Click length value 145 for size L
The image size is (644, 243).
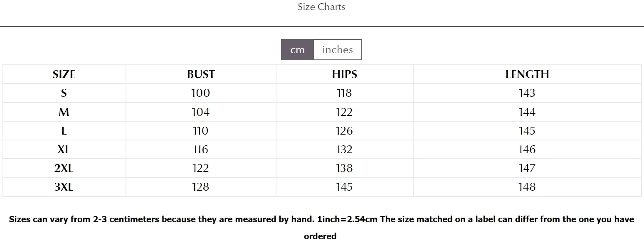point(527,131)
